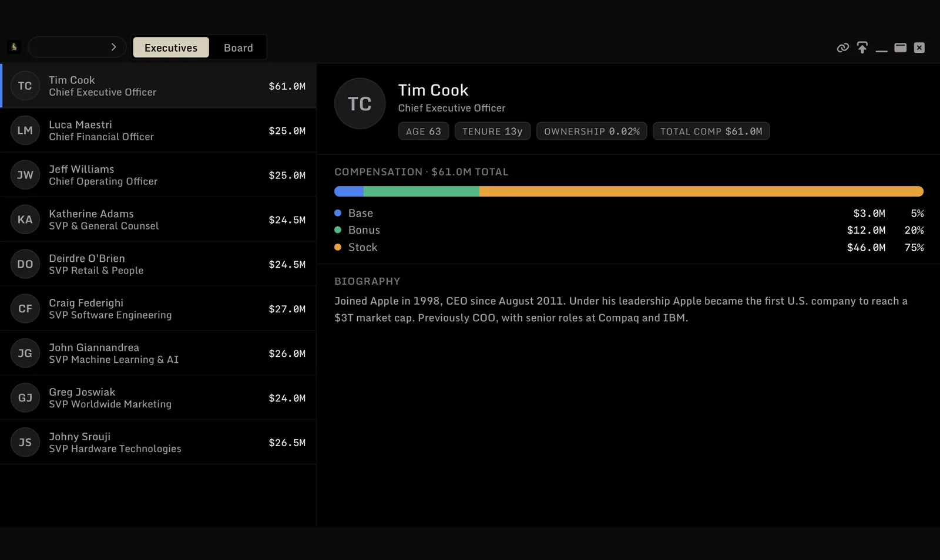Click the TENURE 13y badge

492,131
